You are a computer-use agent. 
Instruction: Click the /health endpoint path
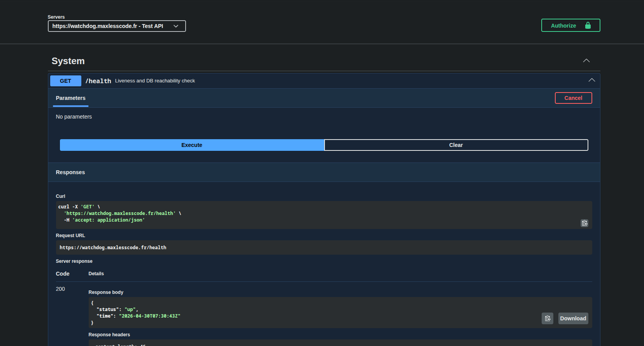(98, 81)
